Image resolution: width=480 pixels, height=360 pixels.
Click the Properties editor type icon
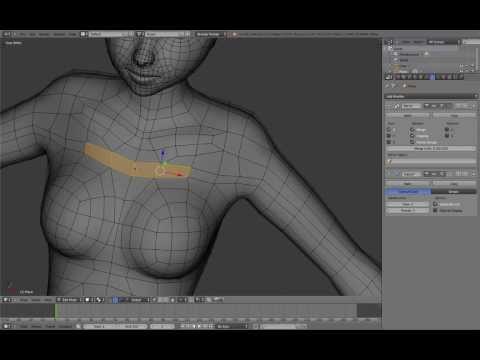coord(388,76)
